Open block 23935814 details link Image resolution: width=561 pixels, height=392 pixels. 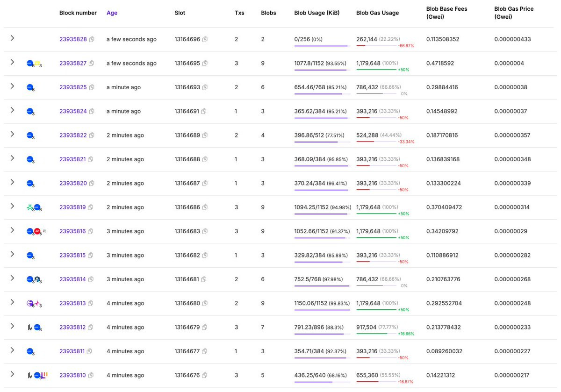pyautogui.click(x=72, y=279)
